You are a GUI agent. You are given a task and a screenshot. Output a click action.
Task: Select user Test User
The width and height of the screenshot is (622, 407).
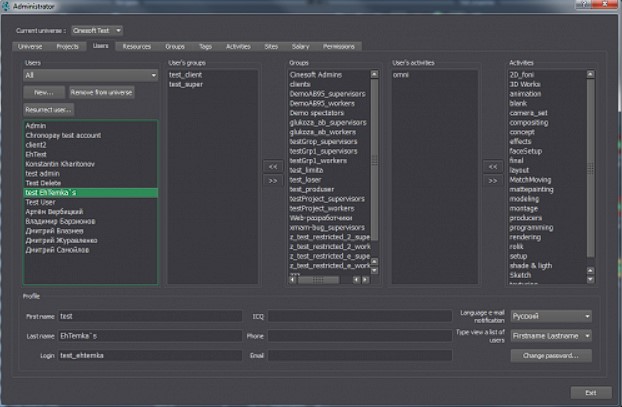90,202
